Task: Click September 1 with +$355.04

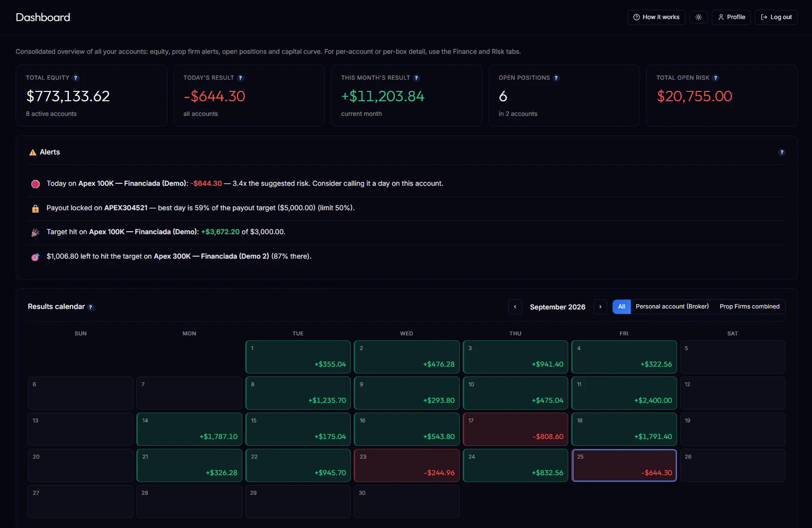Action: point(298,357)
